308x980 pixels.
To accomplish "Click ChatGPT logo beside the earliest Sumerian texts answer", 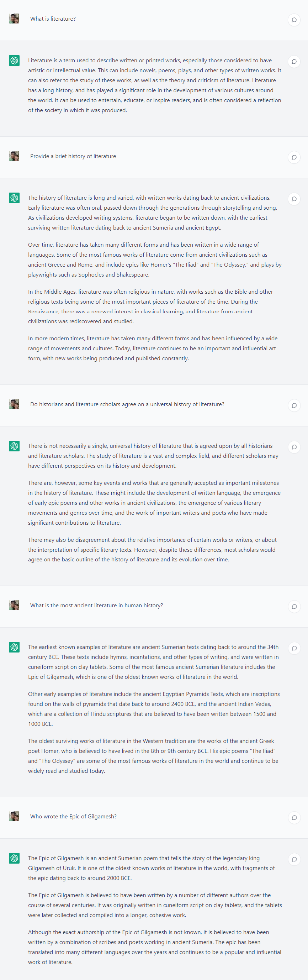I will pos(14,647).
